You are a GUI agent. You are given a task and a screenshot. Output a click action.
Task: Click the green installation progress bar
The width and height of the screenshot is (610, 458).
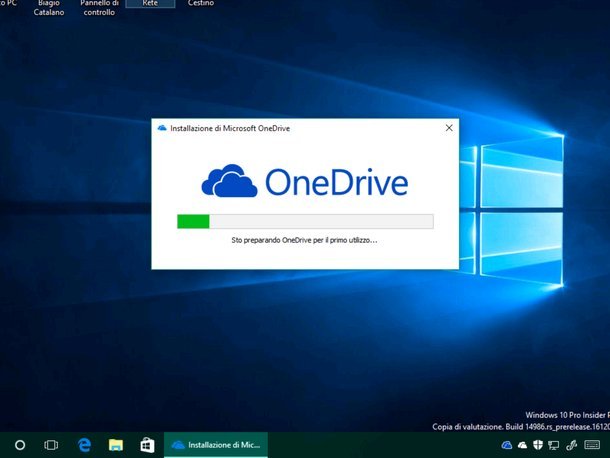pyautogui.click(x=305, y=221)
